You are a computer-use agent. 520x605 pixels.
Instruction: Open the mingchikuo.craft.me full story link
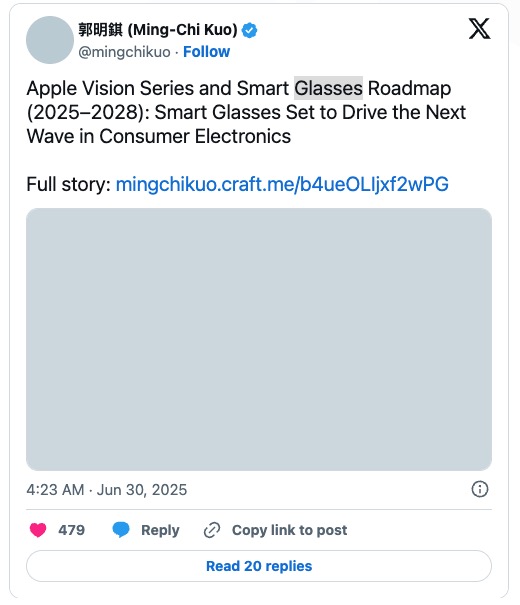[282, 184]
